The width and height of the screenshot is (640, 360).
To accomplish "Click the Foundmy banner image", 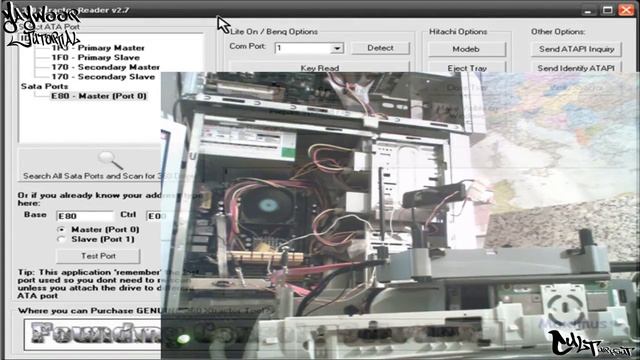I will (x=93, y=335).
